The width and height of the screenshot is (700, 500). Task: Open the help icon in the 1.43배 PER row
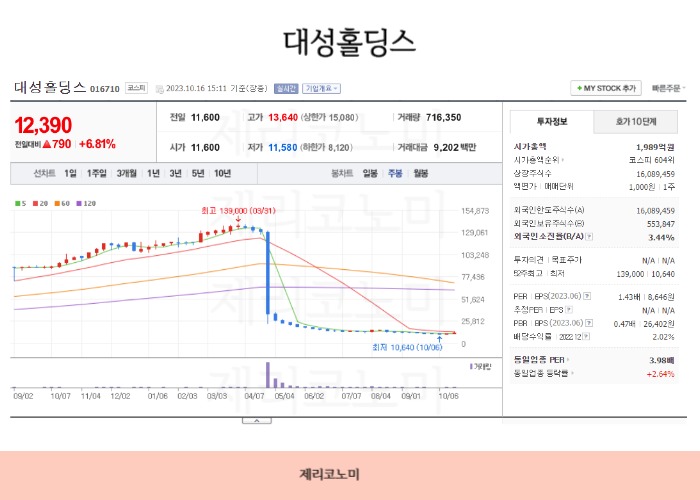[588, 296]
